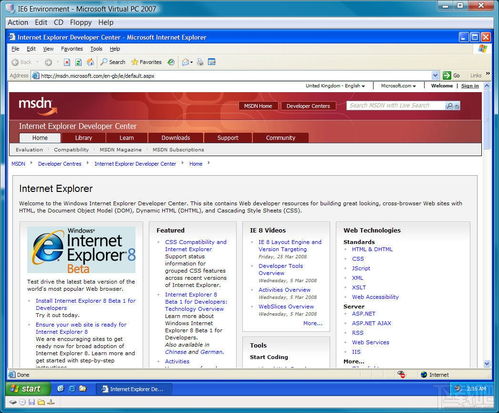The height and width of the screenshot is (413, 499).
Task: Open the Tools menu in Internet Explorer
Action: pyautogui.click(x=96, y=49)
